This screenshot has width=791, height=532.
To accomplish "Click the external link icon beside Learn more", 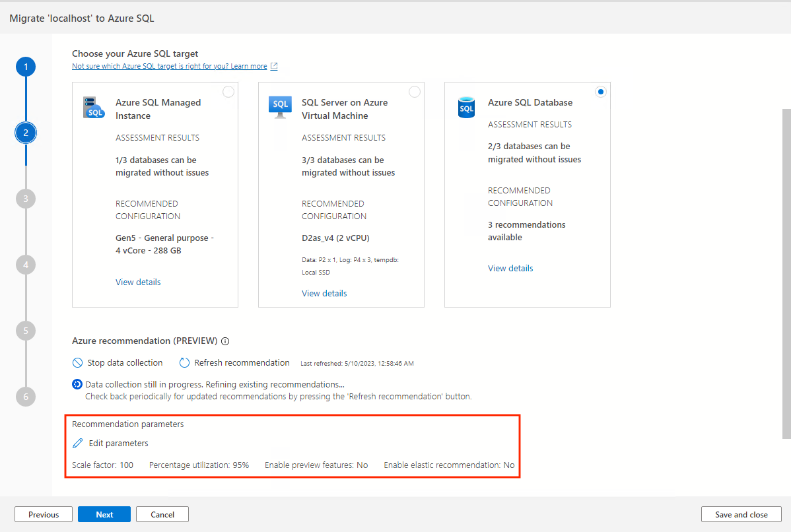I will [274, 66].
